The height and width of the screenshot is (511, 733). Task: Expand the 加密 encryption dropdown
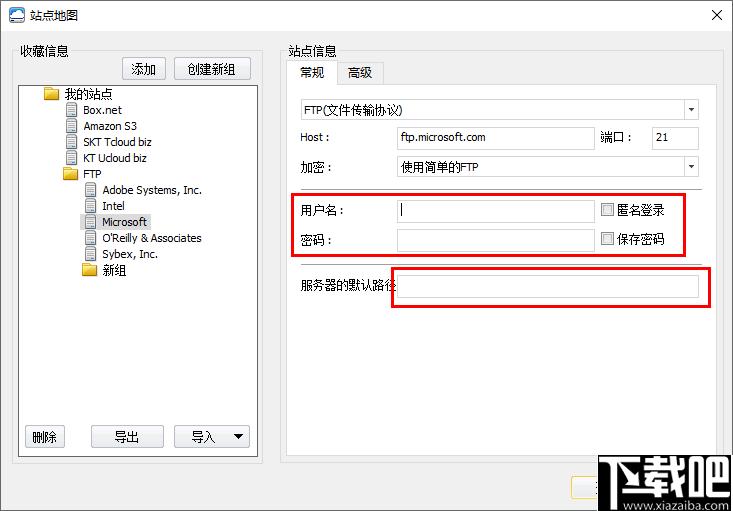pyautogui.click(x=691, y=167)
